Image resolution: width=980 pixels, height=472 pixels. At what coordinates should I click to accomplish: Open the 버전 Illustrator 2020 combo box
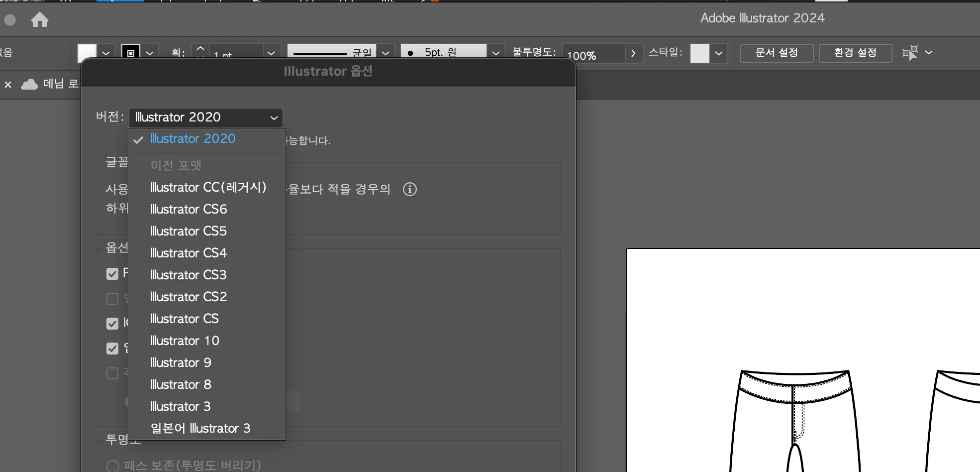(206, 118)
